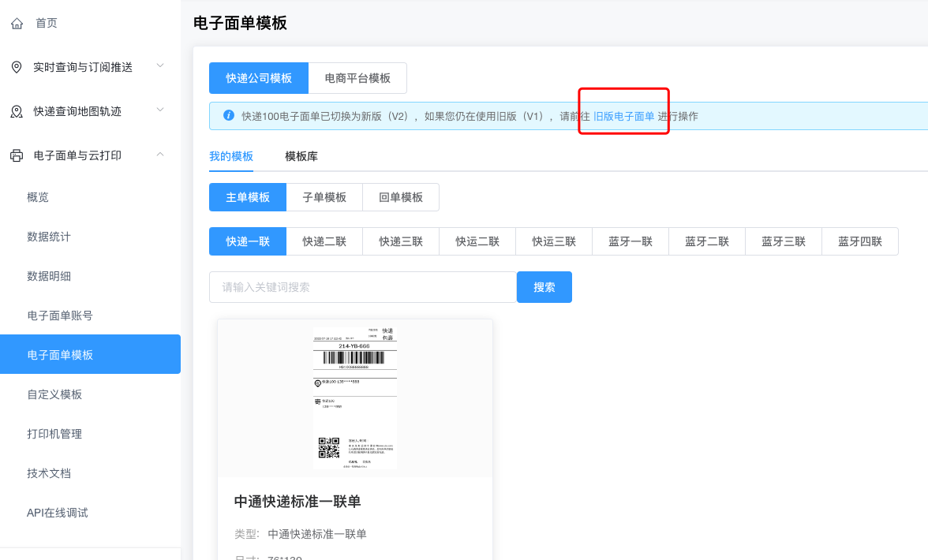Choose the 蓝牙三联 filter

pos(784,241)
